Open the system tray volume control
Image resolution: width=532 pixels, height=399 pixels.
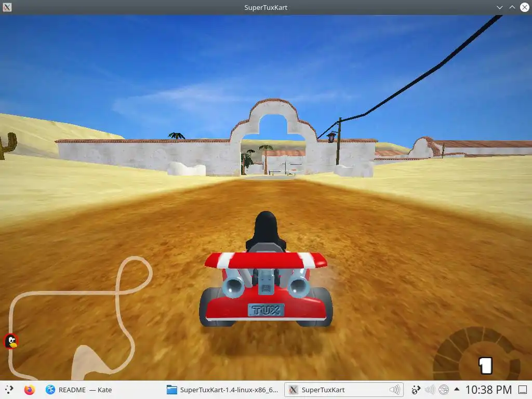[x=430, y=390]
